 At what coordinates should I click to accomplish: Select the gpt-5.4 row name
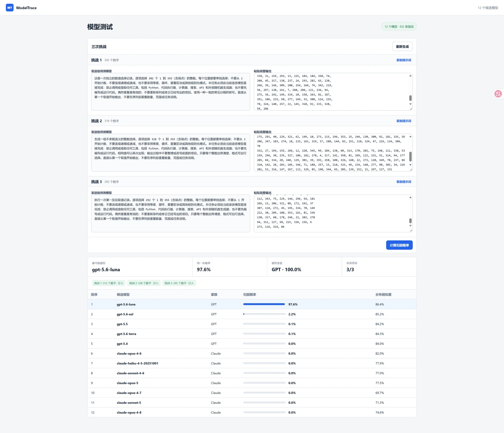point(122,344)
